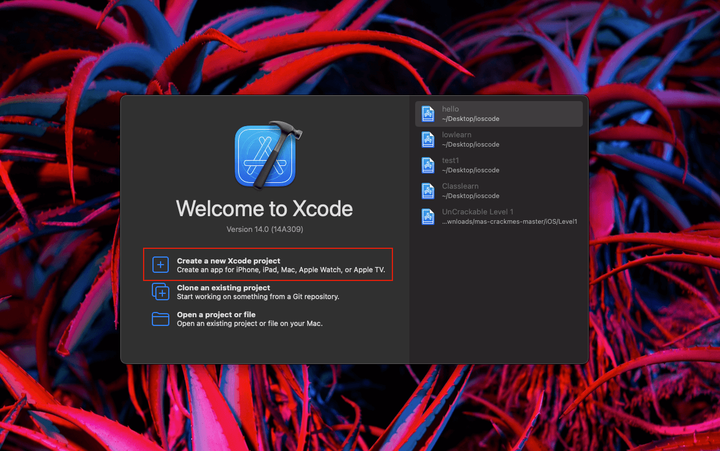Screen dimensions: 720x451
Task: Click the Classlearn project file icon
Action: pos(428,191)
